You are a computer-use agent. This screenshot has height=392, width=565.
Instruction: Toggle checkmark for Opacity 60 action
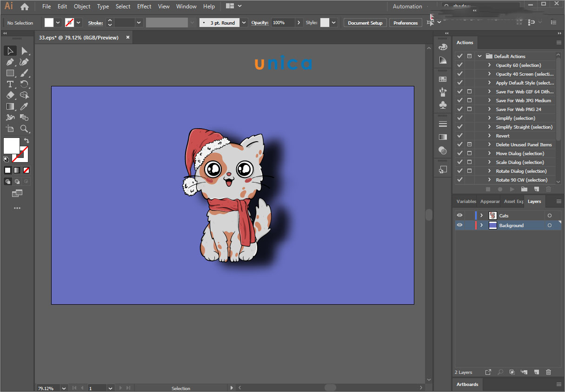460,65
